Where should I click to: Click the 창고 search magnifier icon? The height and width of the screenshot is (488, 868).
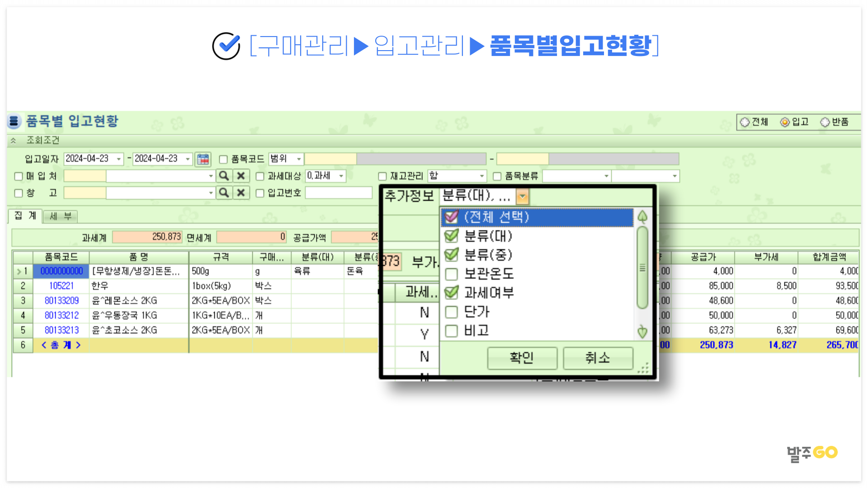[x=224, y=193]
